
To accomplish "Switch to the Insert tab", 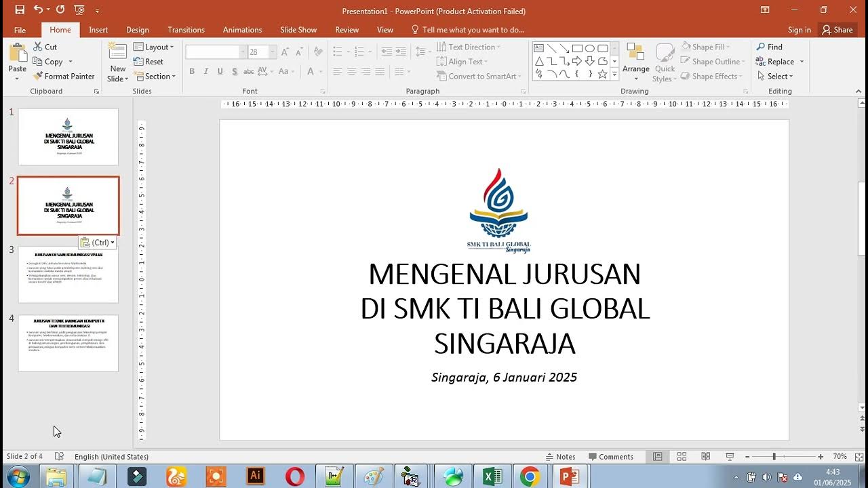I will tap(98, 30).
